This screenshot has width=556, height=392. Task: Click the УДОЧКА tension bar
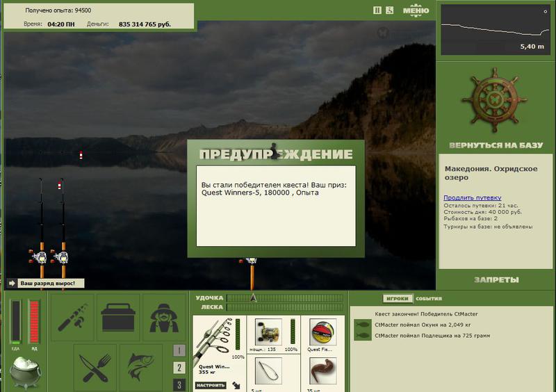(285, 298)
